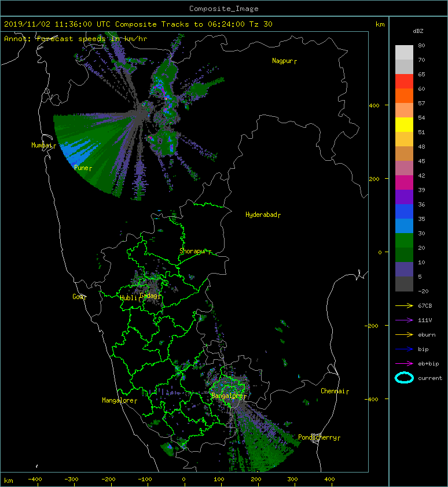Click the light gray 80 dBZ swatch
Screen dimensions: 448x487
404,52
